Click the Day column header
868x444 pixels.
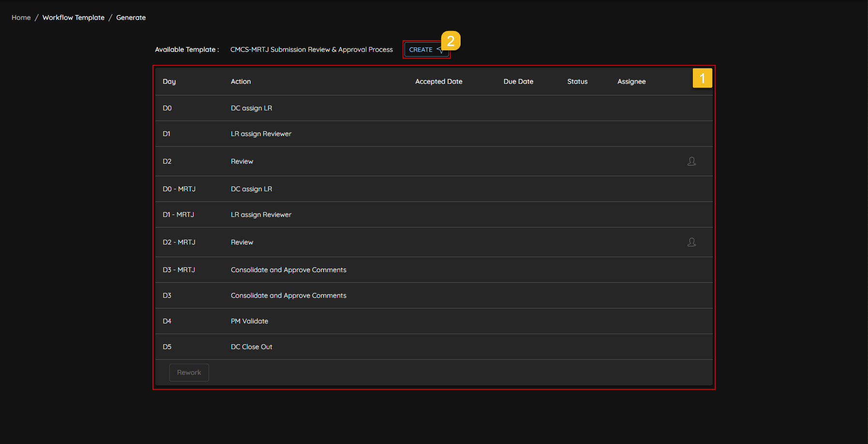tap(169, 81)
